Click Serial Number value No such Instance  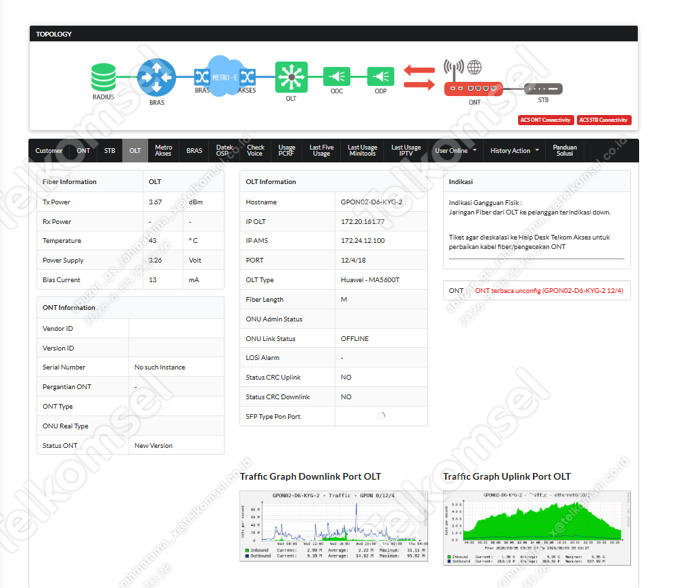click(160, 367)
